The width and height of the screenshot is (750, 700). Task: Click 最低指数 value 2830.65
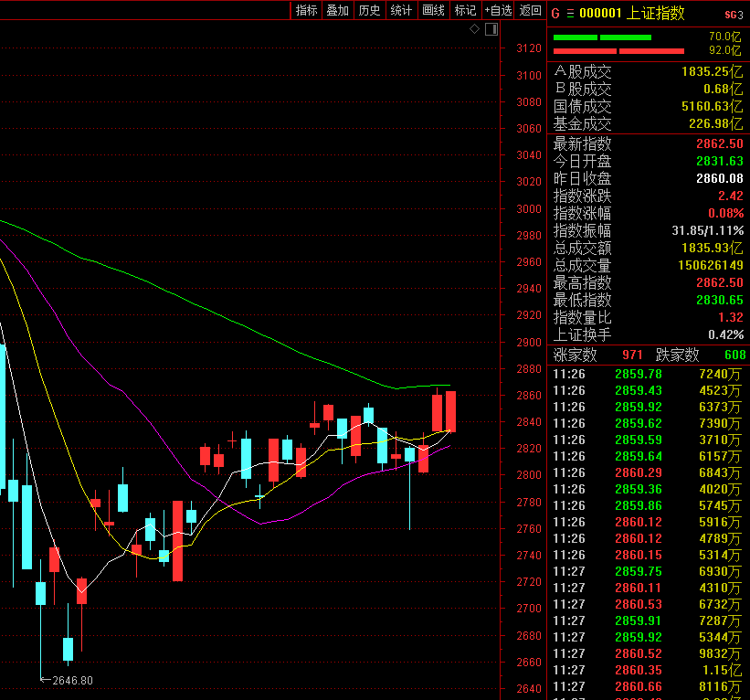[x=719, y=300]
